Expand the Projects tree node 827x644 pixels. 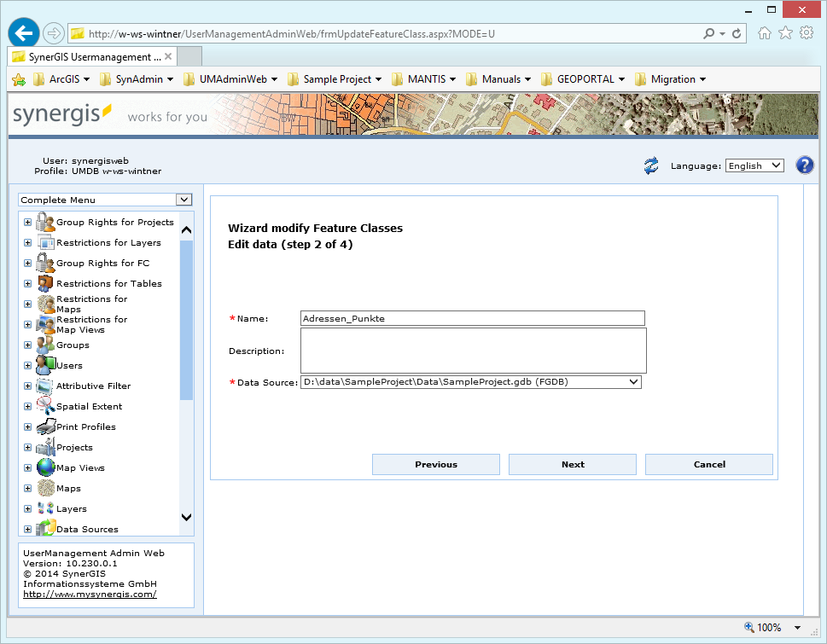pyautogui.click(x=26, y=447)
